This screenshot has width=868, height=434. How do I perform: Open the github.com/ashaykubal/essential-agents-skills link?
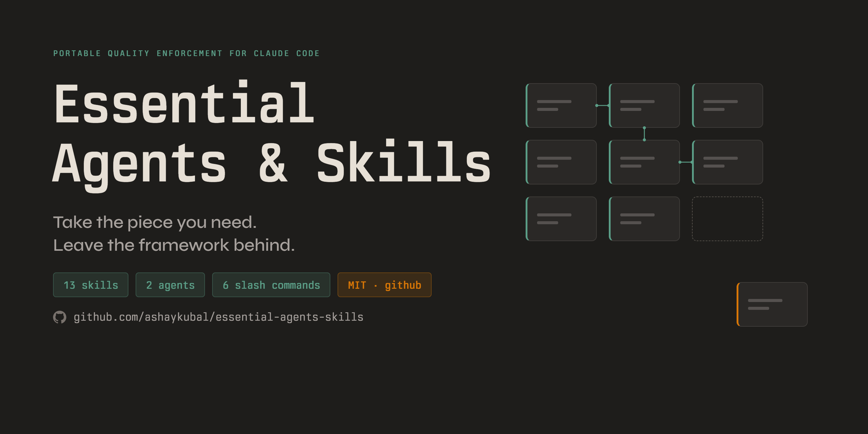[218, 317]
